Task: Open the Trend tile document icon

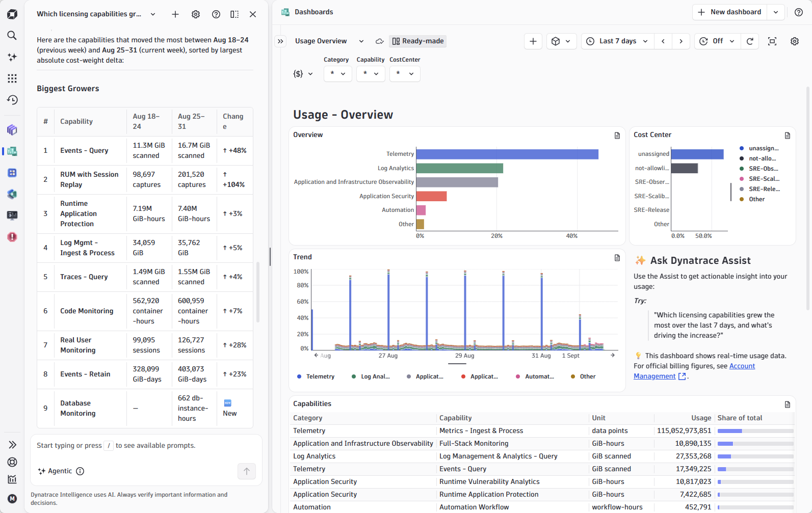Action: tap(617, 258)
